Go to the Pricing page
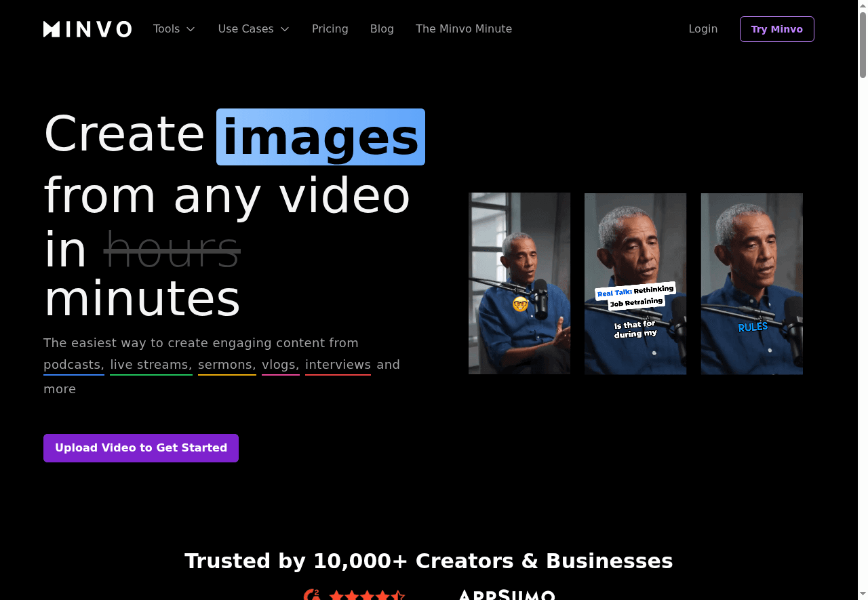Screen dimensions: 868x600 330,29
